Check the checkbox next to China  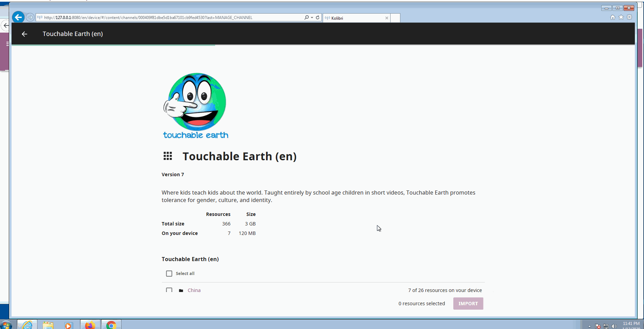click(169, 290)
